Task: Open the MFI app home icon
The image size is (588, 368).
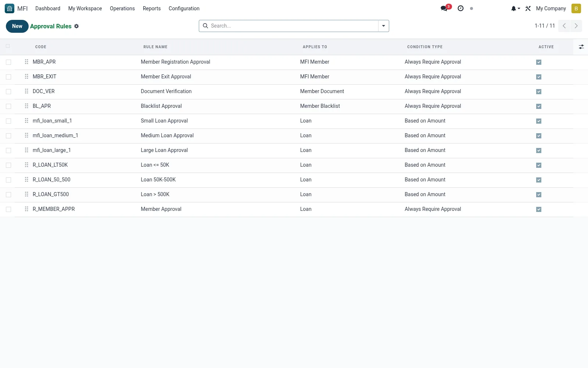Action: [10, 8]
